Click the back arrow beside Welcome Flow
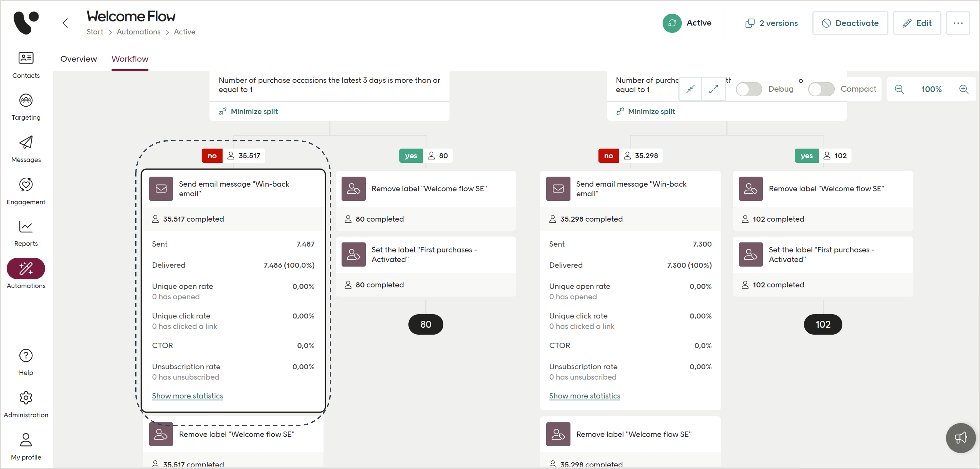Screen dimensions: 980x469 pyautogui.click(x=65, y=23)
